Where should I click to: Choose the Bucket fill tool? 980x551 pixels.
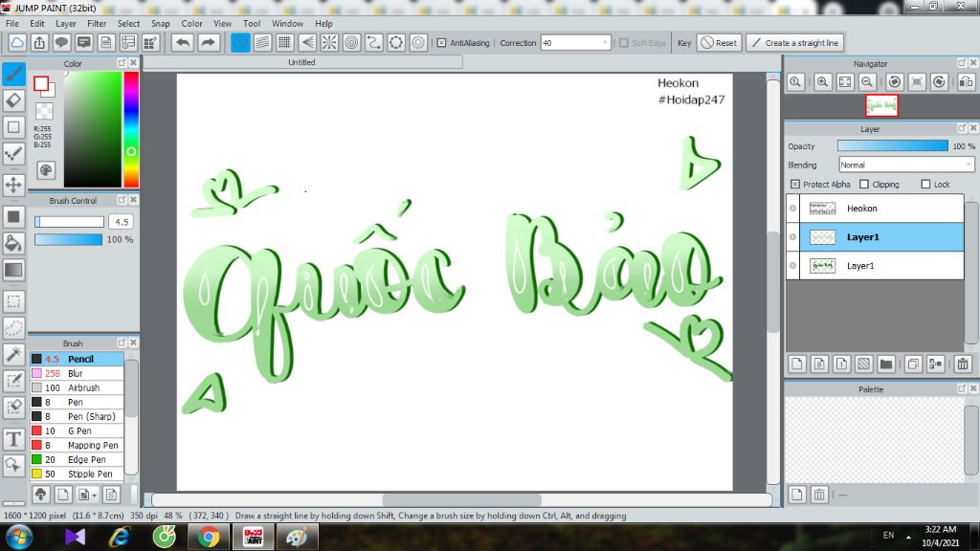point(13,243)
